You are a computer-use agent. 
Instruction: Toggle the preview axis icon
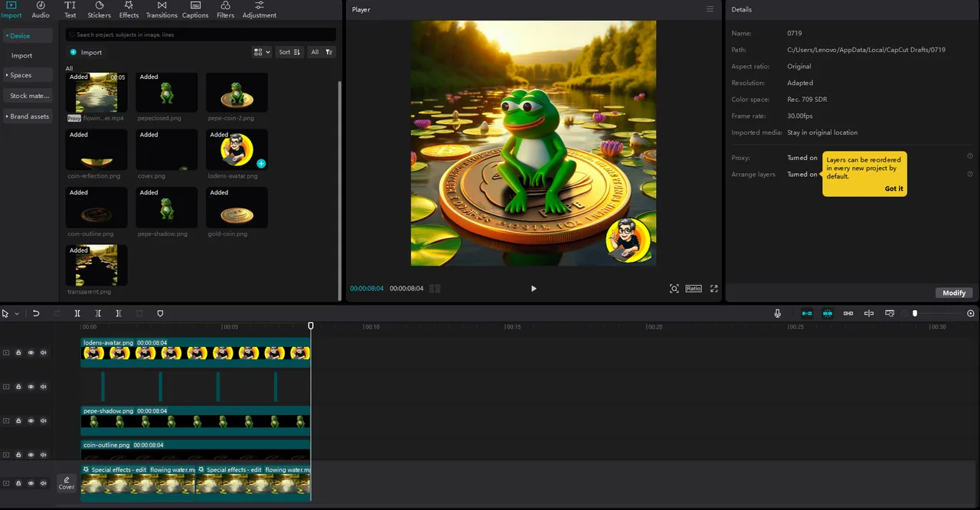869,313
